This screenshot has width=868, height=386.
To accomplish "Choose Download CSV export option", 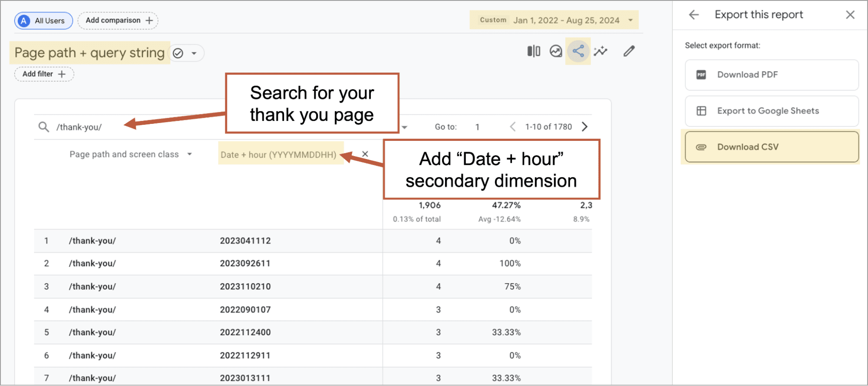I will click(772, 147).
